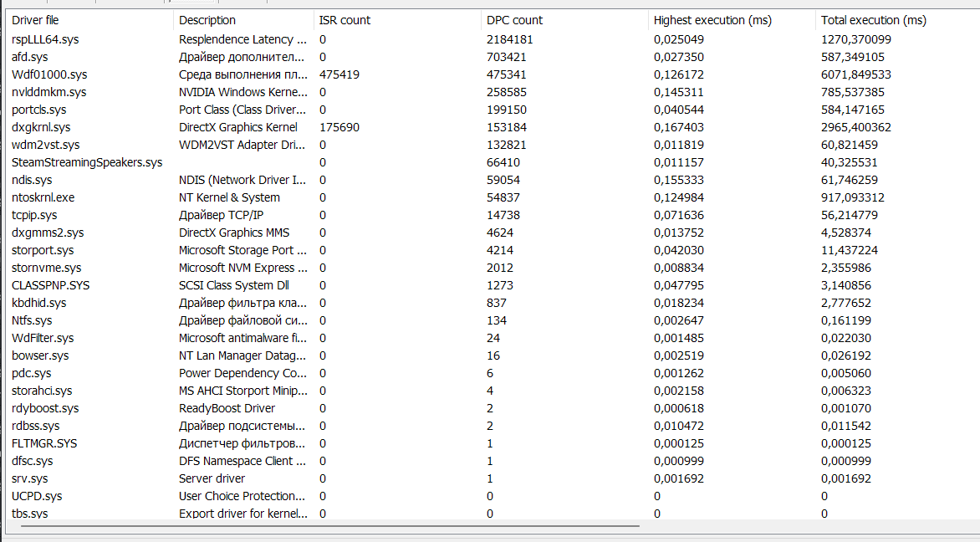Click the MS AHCI Storport Miniport description
The height and width of the screenshot is (542, 980).
pyautogui.click(x=243, y=390)
